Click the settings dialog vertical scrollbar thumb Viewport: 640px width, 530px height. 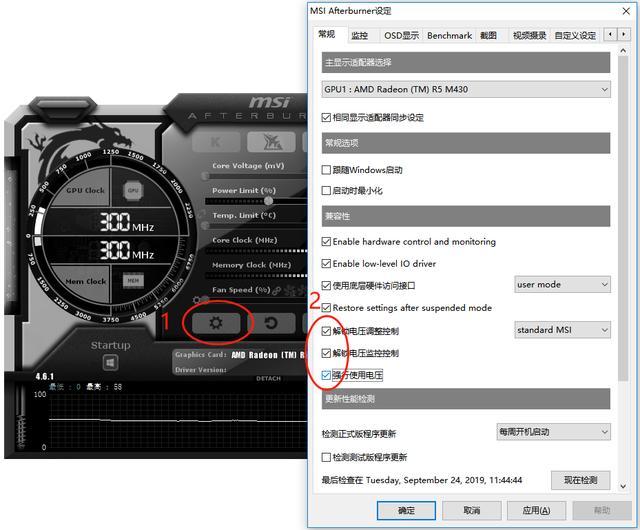click(x=622, y=218)
